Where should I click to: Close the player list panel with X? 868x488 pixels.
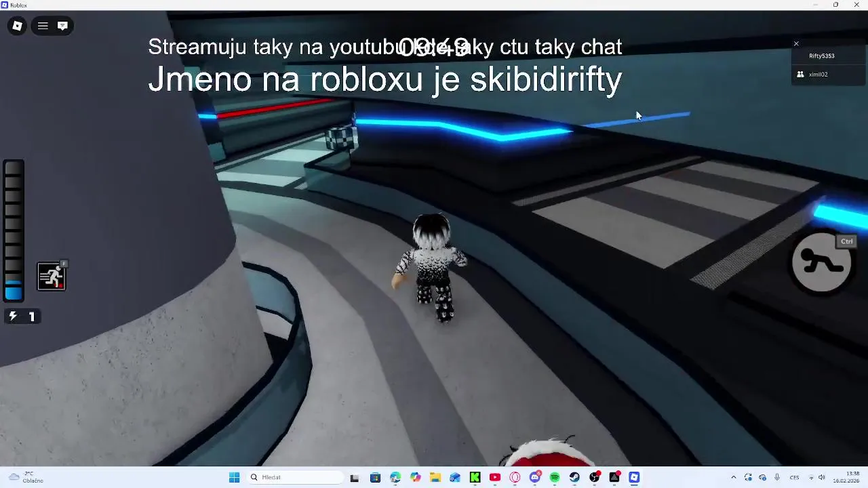click(x=796, y=44)
